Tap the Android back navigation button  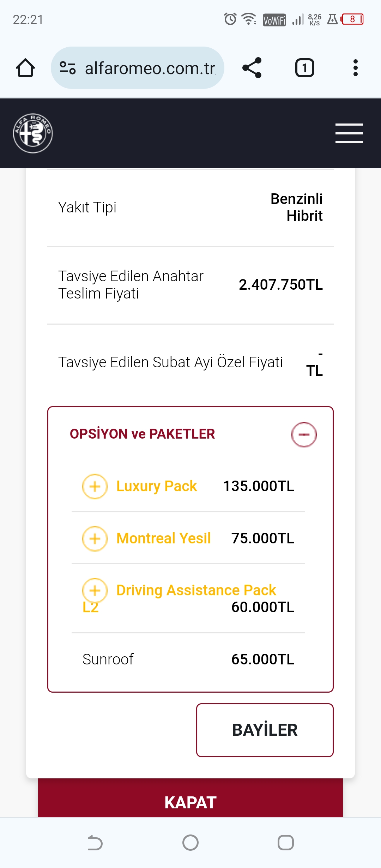click(x=95, y=843)
